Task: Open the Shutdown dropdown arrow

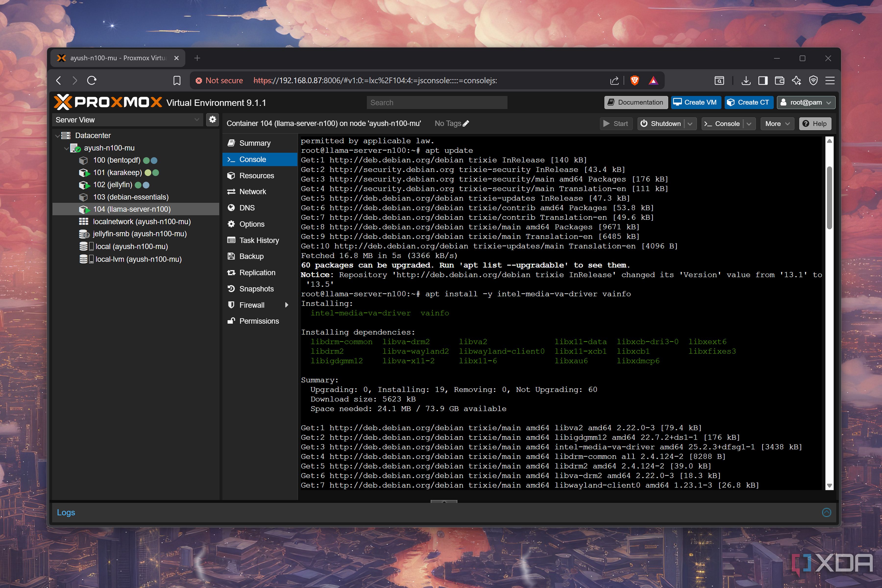Action: 690,124
